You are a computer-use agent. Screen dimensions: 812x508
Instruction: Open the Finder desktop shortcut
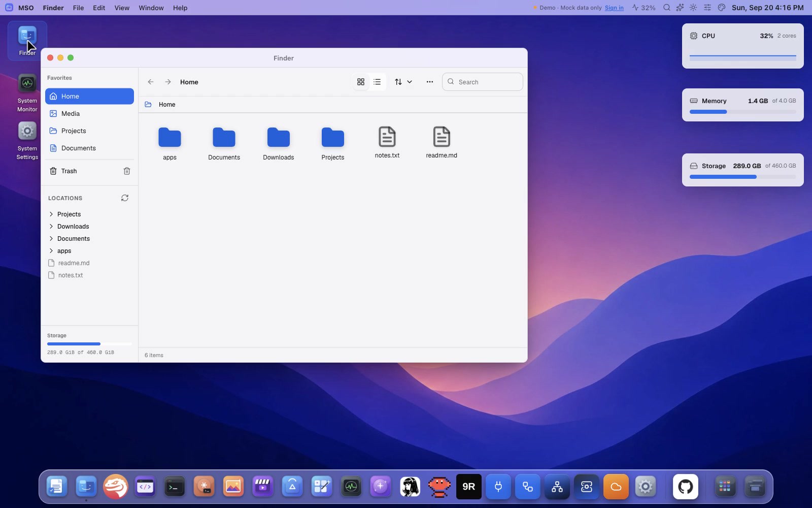click(x=27, y=41)
